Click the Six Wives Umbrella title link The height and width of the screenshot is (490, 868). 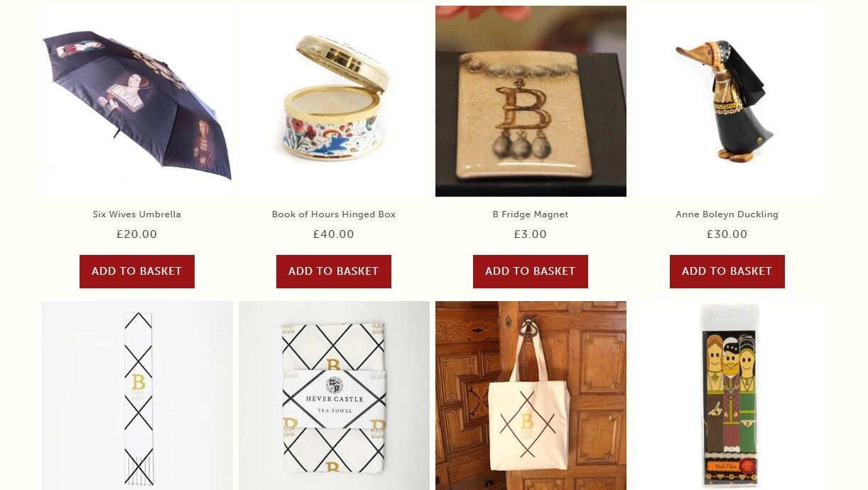[137, 214]
